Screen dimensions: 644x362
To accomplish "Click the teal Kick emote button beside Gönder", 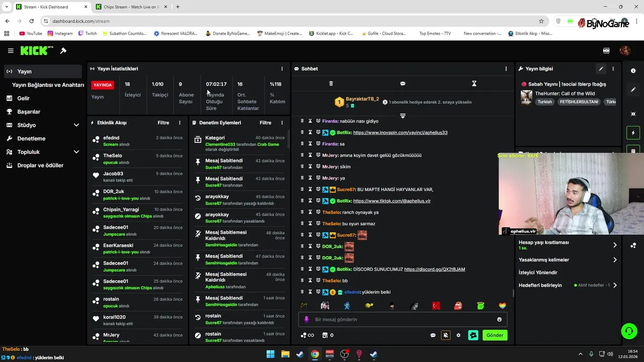I will coord(473,335).
